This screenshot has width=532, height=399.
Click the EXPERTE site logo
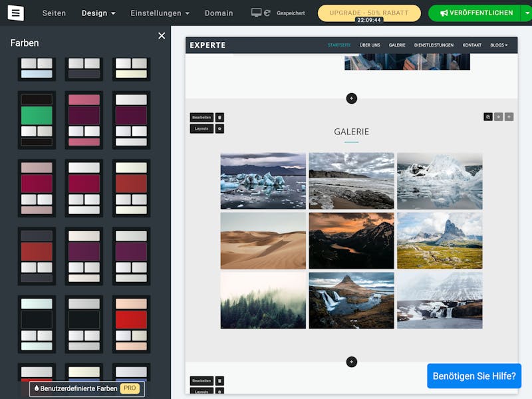tap(207, 45)
